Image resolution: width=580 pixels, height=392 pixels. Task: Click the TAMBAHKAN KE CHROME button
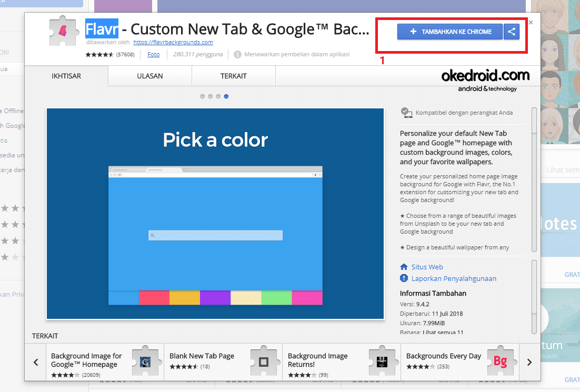pyautogui.click(x=450, y=32)
